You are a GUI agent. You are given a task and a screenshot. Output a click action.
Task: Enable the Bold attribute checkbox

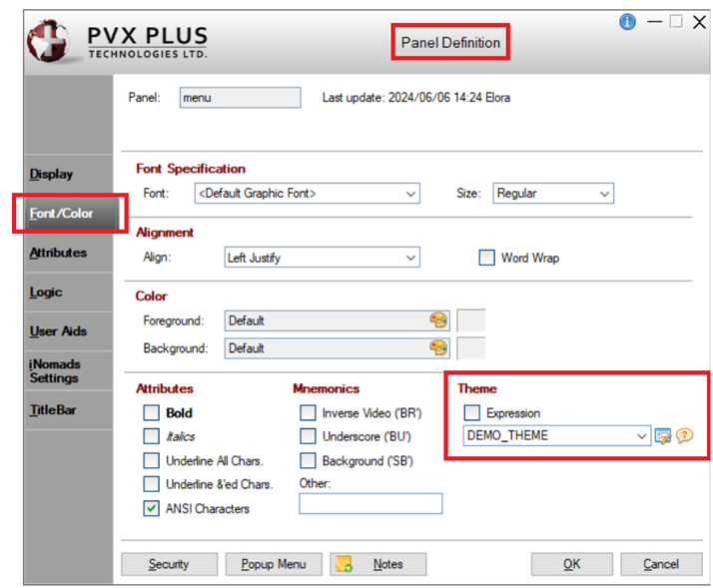pos(151,412)
